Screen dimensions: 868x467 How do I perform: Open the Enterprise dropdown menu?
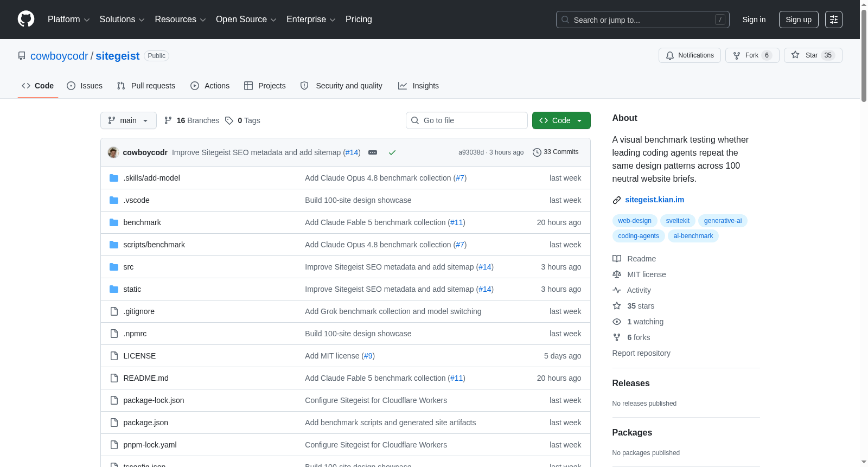(311, 20)
